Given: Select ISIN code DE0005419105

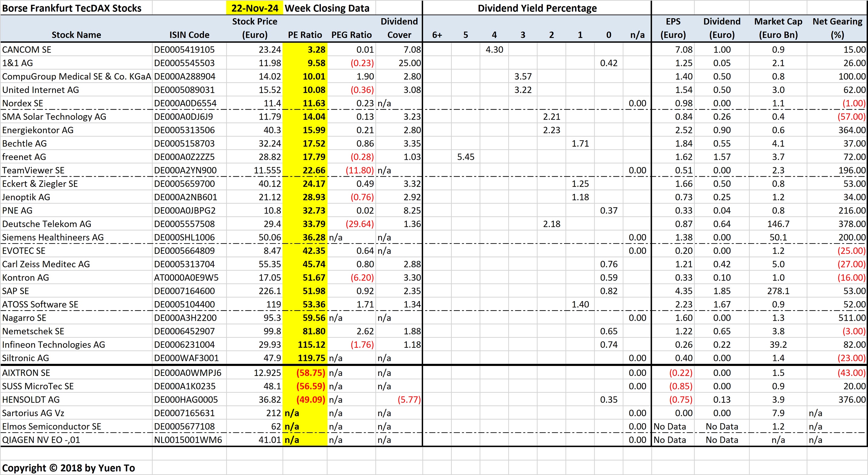Looking at the screenshot, I should pos(184,50).
